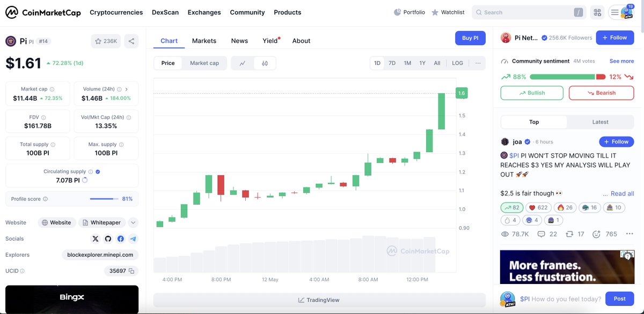Click the fire reaction showing 26
644x314 pixels.
pyautogui.click(x=565, y=207)
